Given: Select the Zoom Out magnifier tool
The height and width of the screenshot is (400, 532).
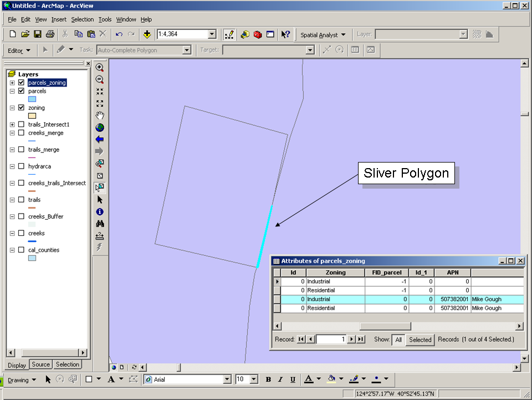Looking at the screenshot, I should coord(100,79).
